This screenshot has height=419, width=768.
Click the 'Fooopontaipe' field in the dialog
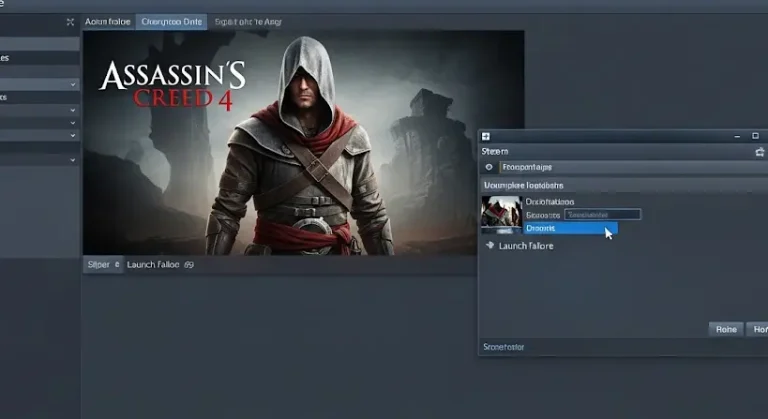pyautogui.click(x=633, y=167)
